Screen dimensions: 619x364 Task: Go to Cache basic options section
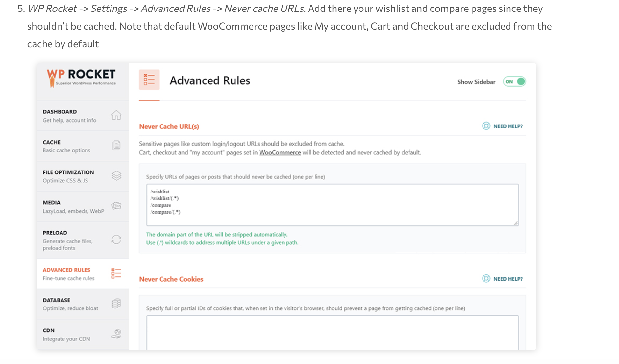(83, 146)
